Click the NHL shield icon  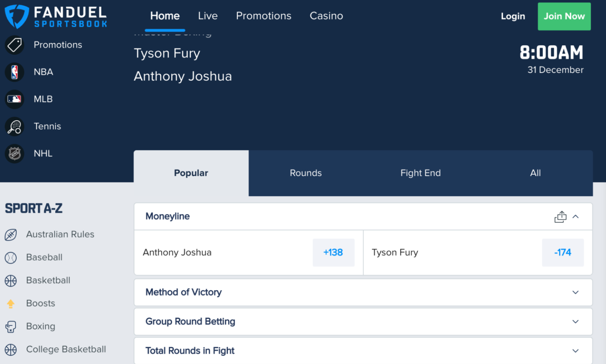pyautogui.click(x=14, y=154)
